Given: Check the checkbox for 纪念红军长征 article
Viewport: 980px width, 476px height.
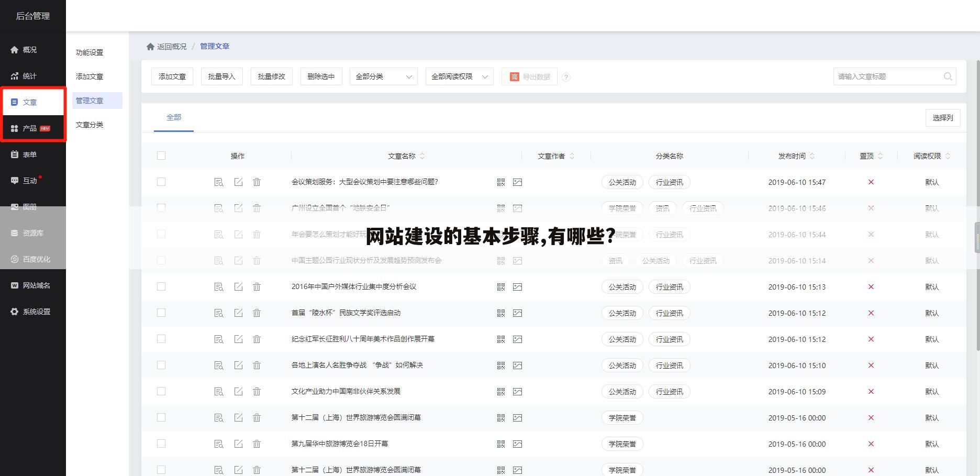Looking at the screenshot, I should 161,339.
